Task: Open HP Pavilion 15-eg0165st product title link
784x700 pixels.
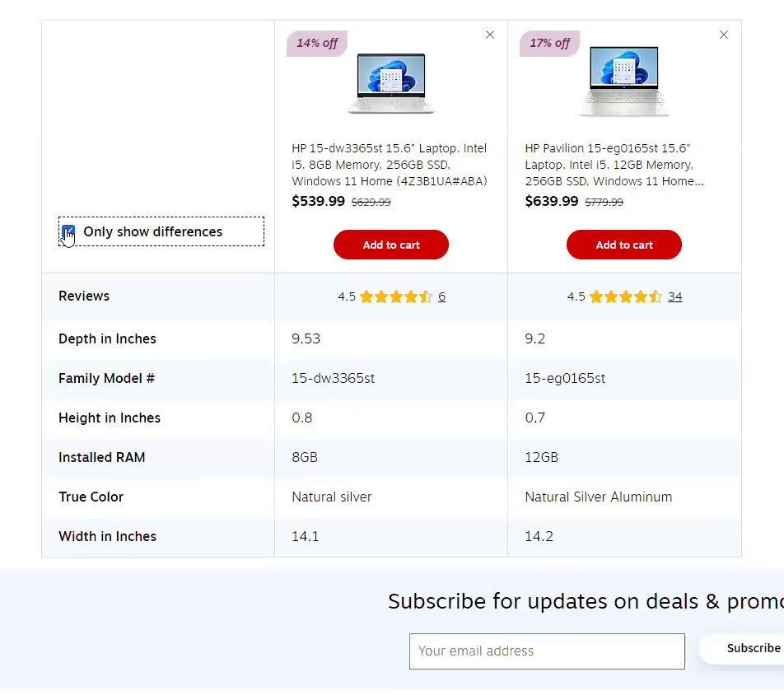Action: pyautogui.click(x=614, y=165)
